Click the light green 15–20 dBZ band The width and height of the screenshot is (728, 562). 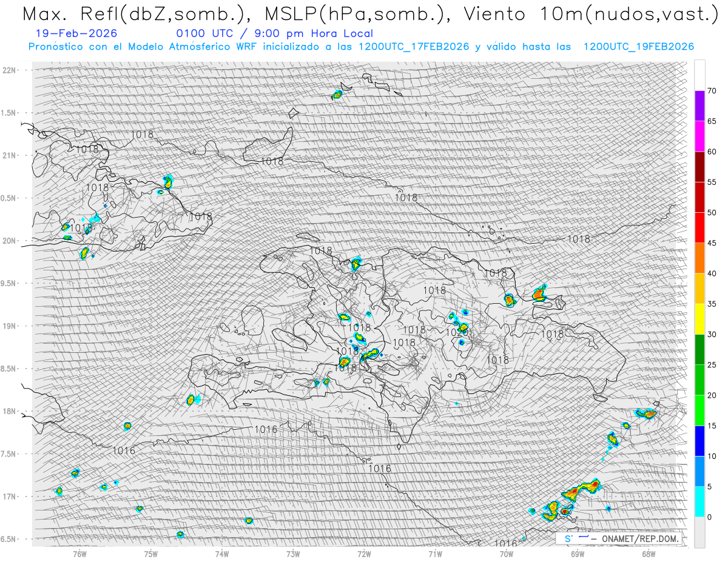699,410
